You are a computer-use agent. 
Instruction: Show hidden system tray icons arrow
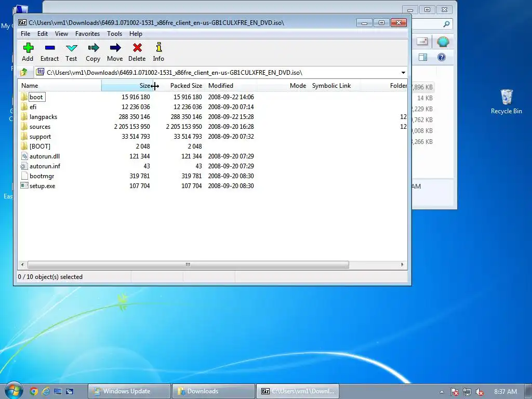(442, 392)
